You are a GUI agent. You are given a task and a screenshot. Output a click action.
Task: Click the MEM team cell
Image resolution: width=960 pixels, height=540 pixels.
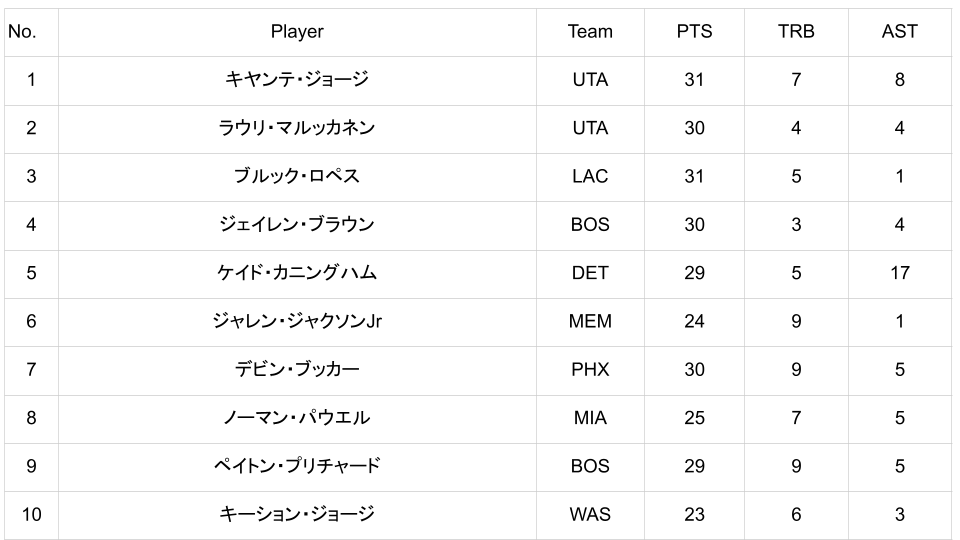coord(590,321)
